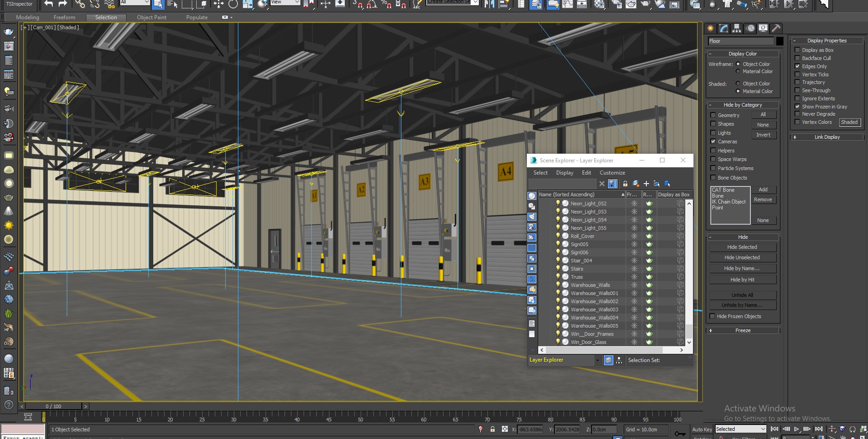The height and width of the screenshot is (439, 868).
Task: Toggle the light bulb for Roll_Cover
Action: click(558, 236)
